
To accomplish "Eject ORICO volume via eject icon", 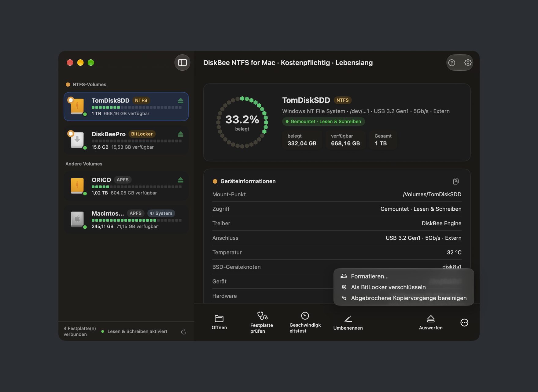I will 180,180.
